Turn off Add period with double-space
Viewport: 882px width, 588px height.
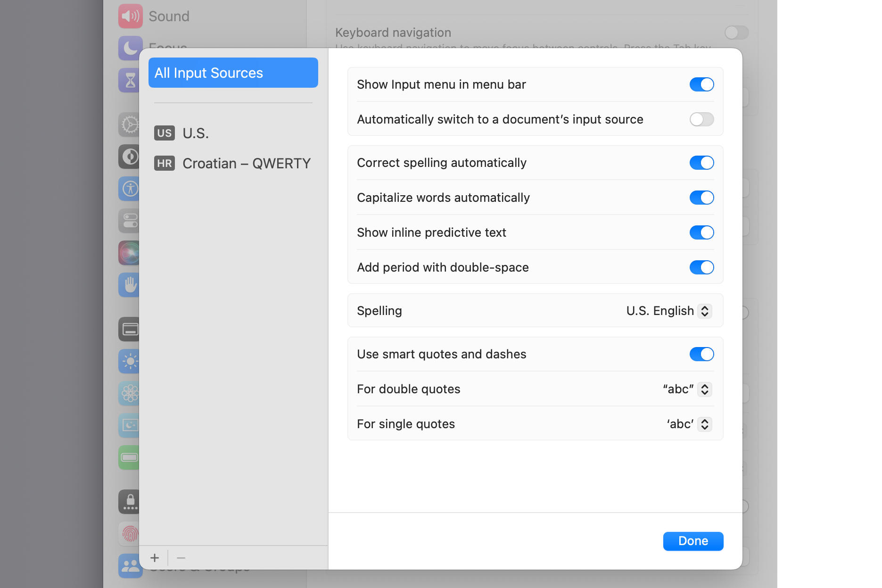click(x=701, y=267)
